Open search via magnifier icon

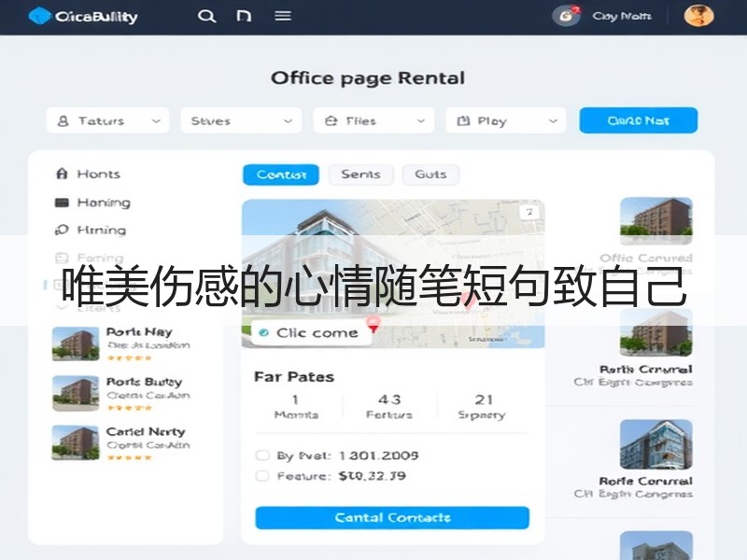206,16
